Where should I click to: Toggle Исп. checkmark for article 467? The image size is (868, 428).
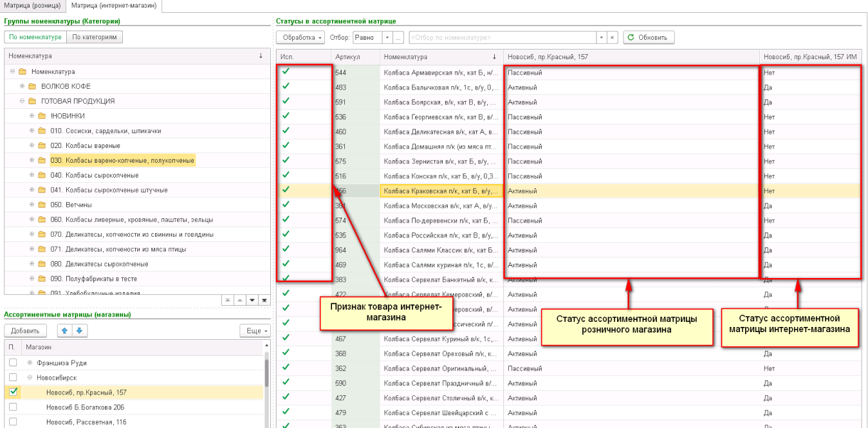point(286,338)
